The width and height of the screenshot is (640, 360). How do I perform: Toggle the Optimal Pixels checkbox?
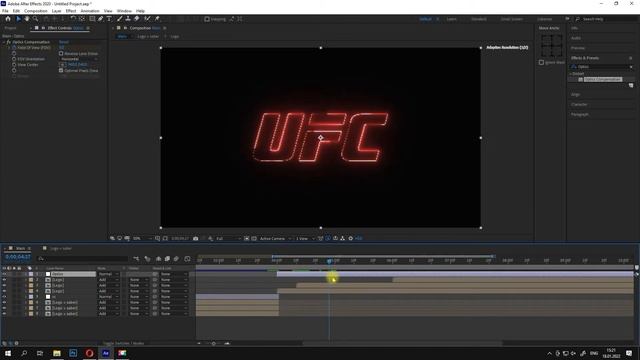tap(61, 71)
